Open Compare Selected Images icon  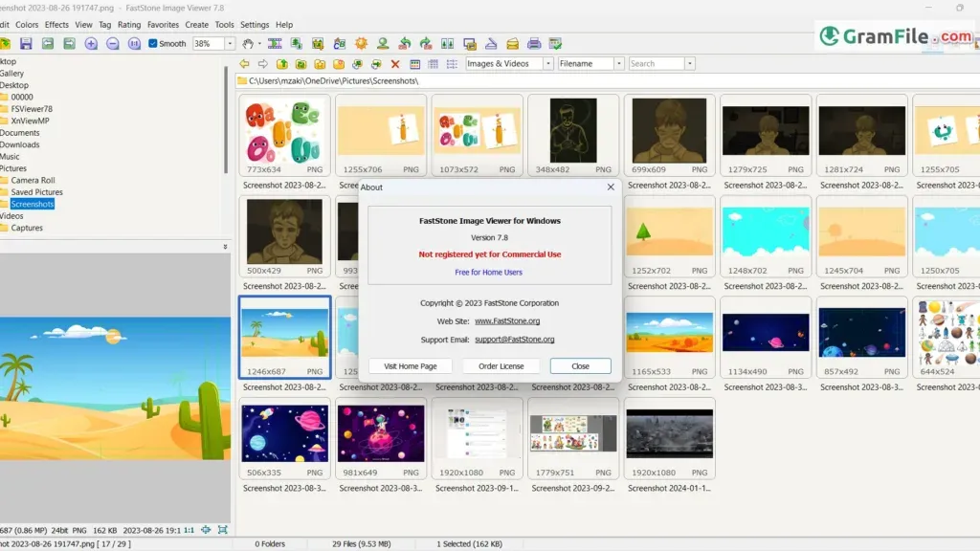(x=448, y=44)
